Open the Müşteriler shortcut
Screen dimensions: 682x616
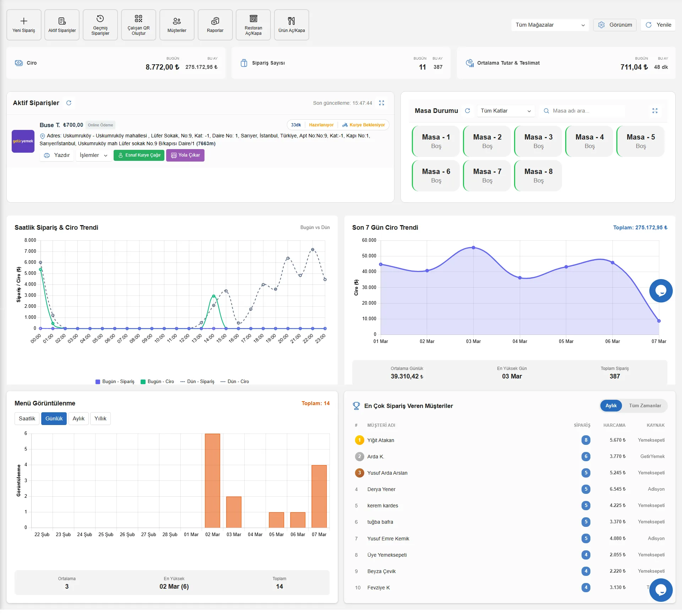[177, 25]
